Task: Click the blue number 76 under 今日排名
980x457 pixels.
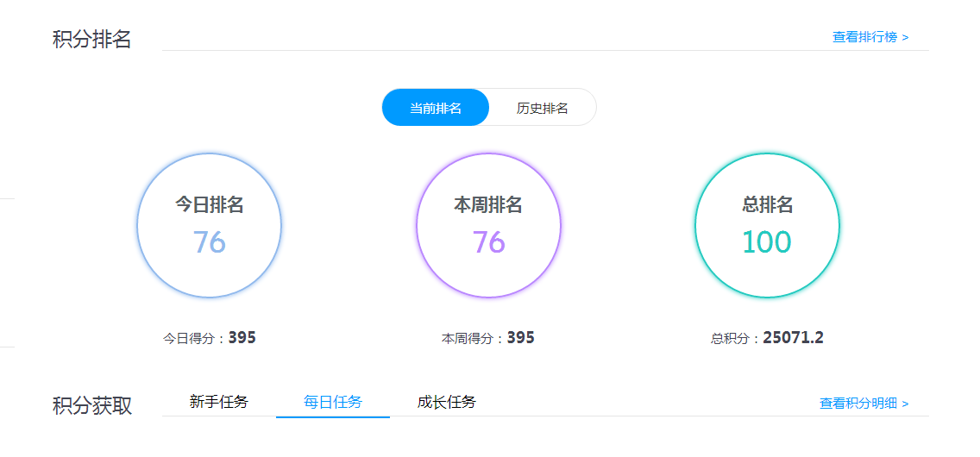Action: click(210, 242)
